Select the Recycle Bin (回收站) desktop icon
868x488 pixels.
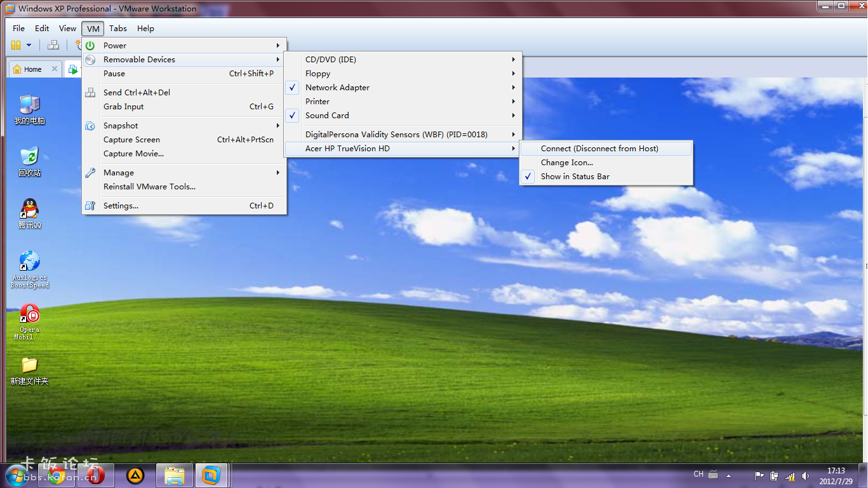[29, 161]
